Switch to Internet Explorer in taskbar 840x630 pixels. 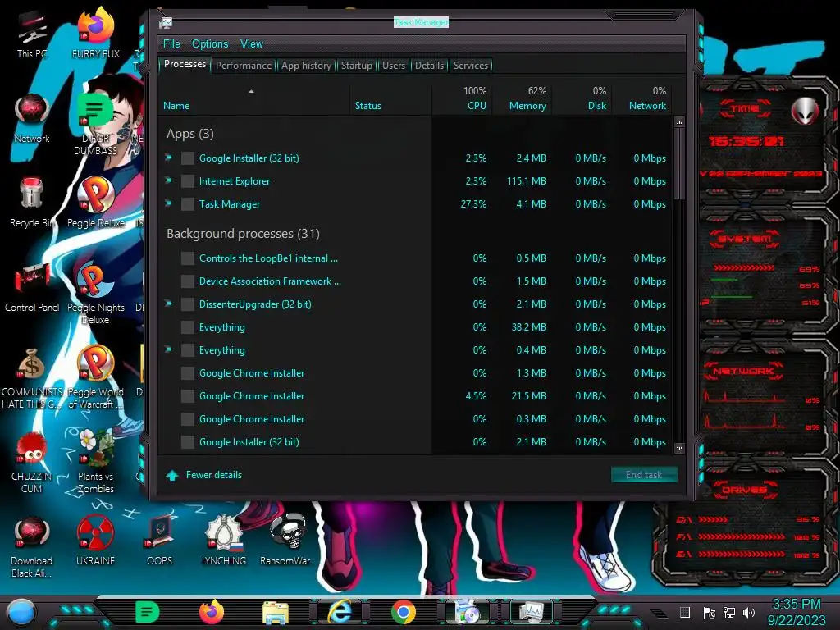tap(340, 612)
